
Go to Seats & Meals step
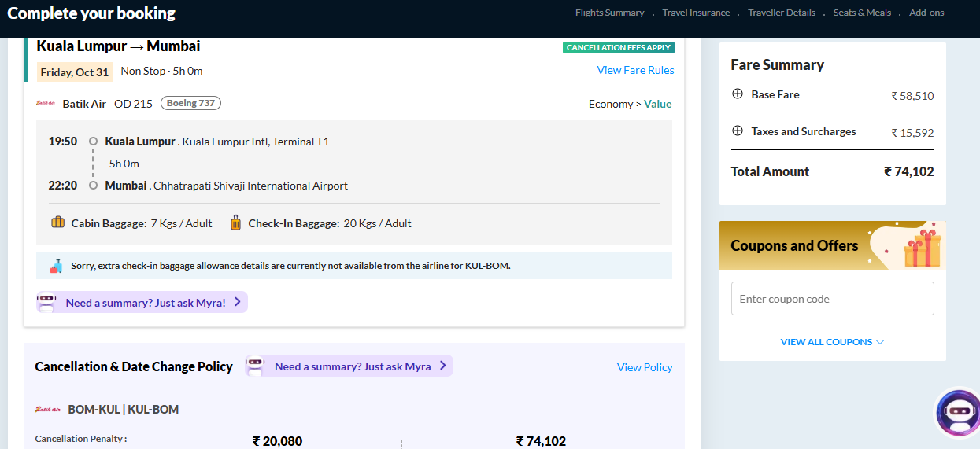pos(862,13)
